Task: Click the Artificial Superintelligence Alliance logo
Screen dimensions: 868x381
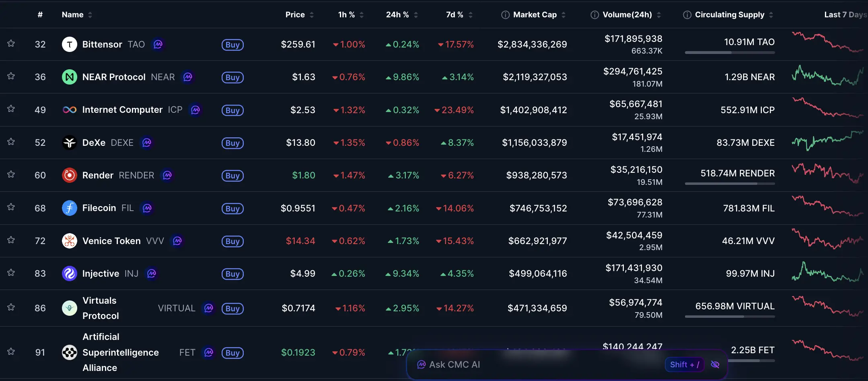Action: tap(70, 352)
